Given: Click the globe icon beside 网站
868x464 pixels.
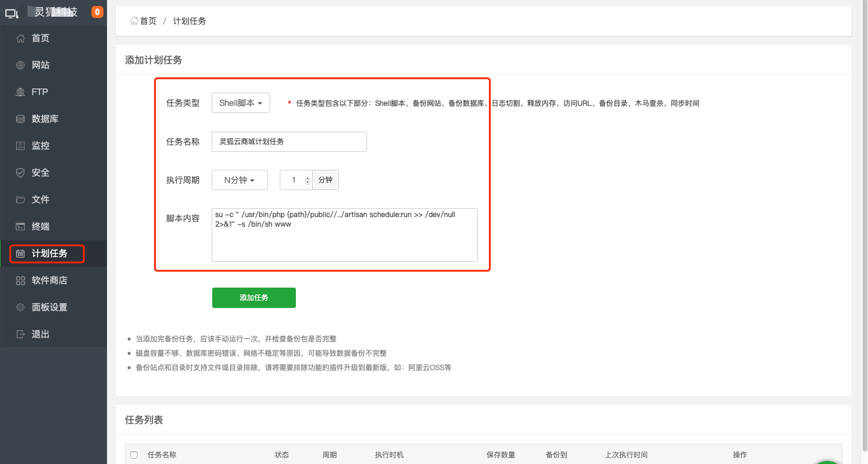Looking at the screenshot, I should click(20, 65).
